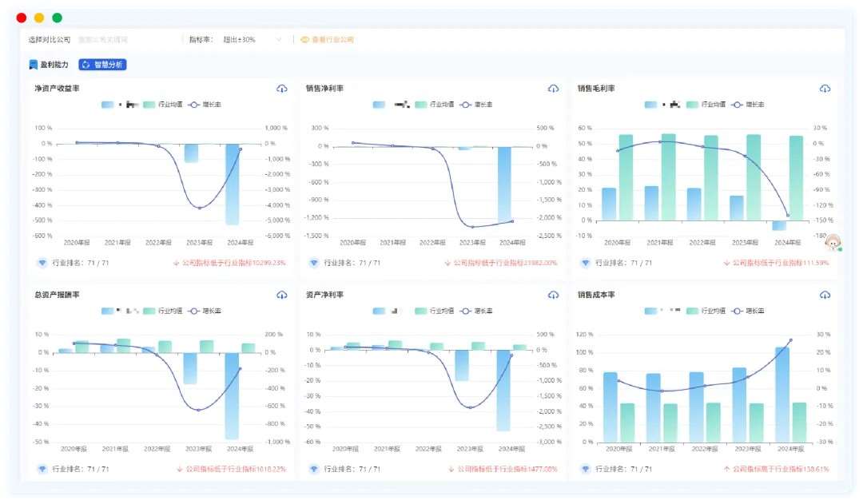863x504 pixels.
Task: Download the 总资产报酬率 chart
Action: pos(281,296)
